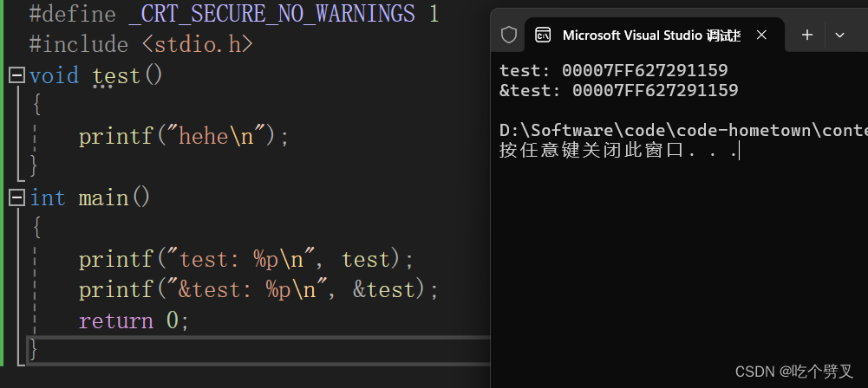
Task: Click the printf("hehe\n") statement
Action: pyautogui.click(x=184, y=136)
